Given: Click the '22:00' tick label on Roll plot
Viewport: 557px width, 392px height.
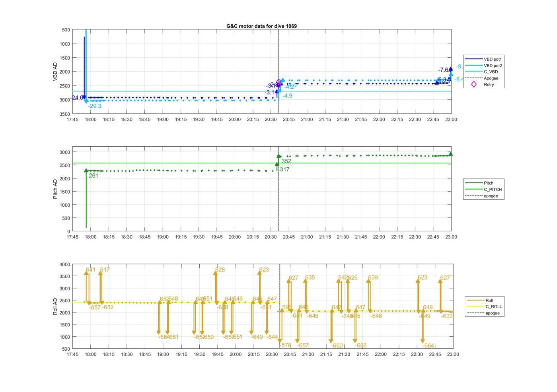Looking at the screenshot, I should pyautogui.click(x=380, y=354).
